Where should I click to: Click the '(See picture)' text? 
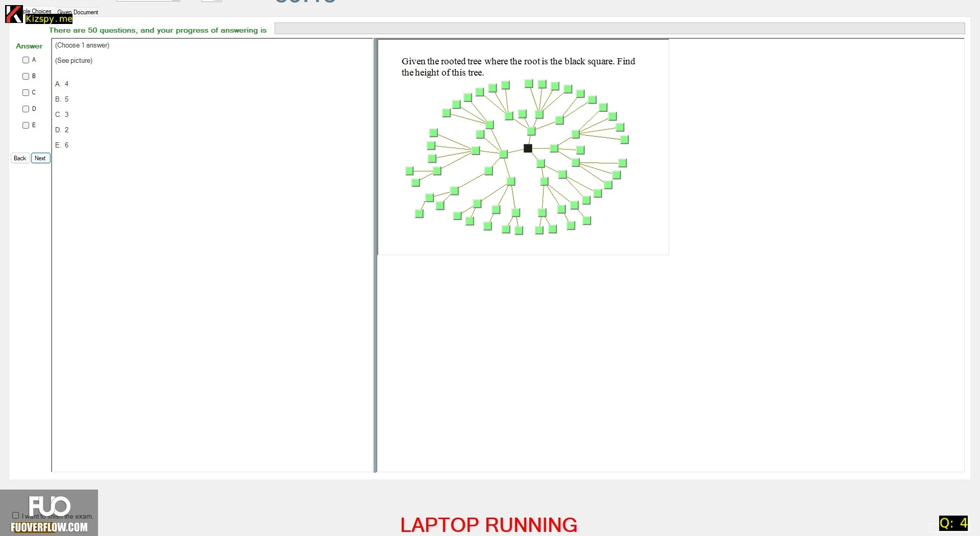74,60
